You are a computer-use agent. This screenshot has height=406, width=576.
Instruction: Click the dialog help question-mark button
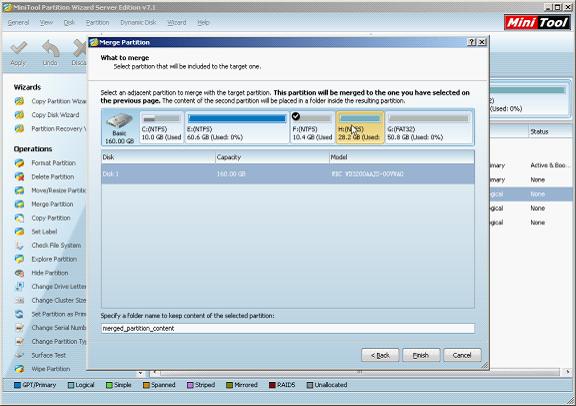coord(472,42)
